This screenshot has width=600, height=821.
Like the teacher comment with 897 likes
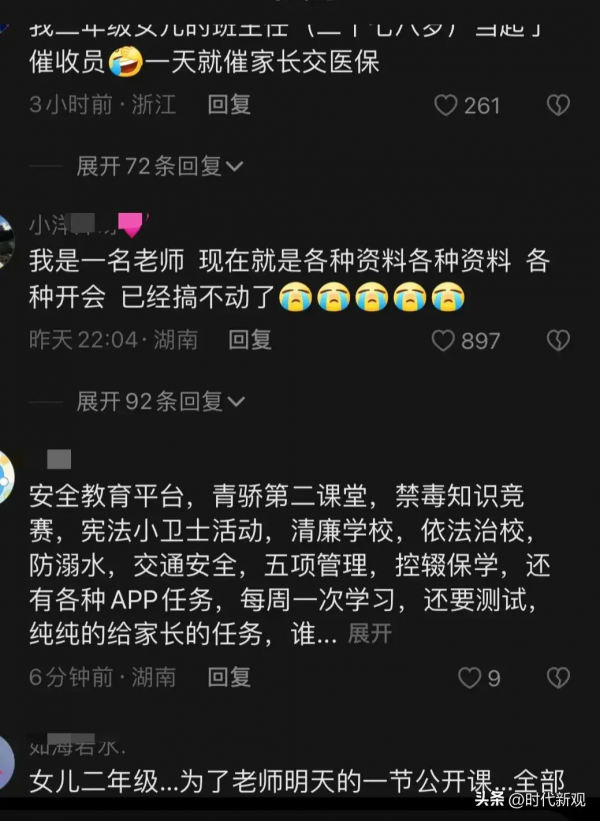pos(465,340)
